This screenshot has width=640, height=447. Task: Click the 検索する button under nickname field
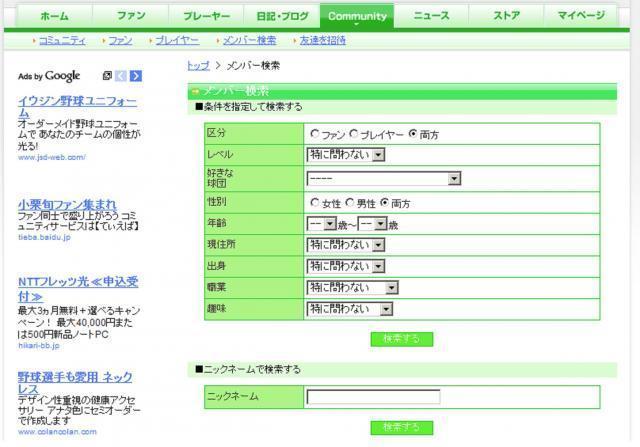(401, 427)
